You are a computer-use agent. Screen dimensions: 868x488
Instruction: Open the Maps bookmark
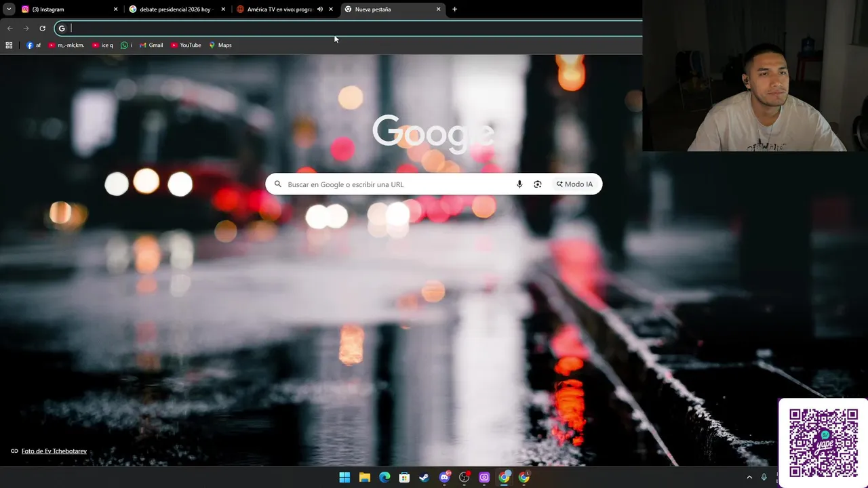[x=220, y=45]
